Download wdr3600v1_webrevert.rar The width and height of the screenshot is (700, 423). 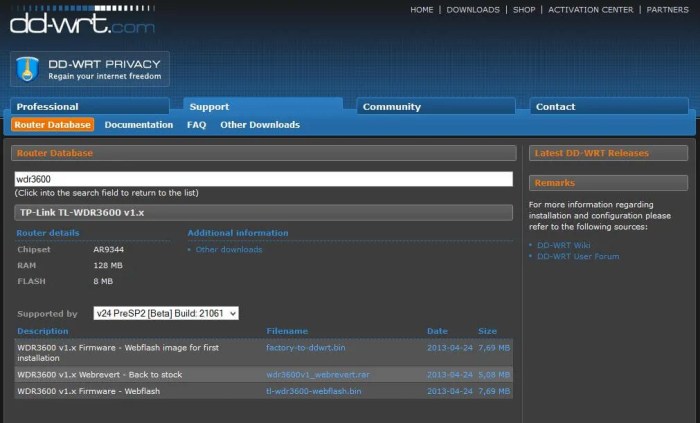(x=318, y=375)
